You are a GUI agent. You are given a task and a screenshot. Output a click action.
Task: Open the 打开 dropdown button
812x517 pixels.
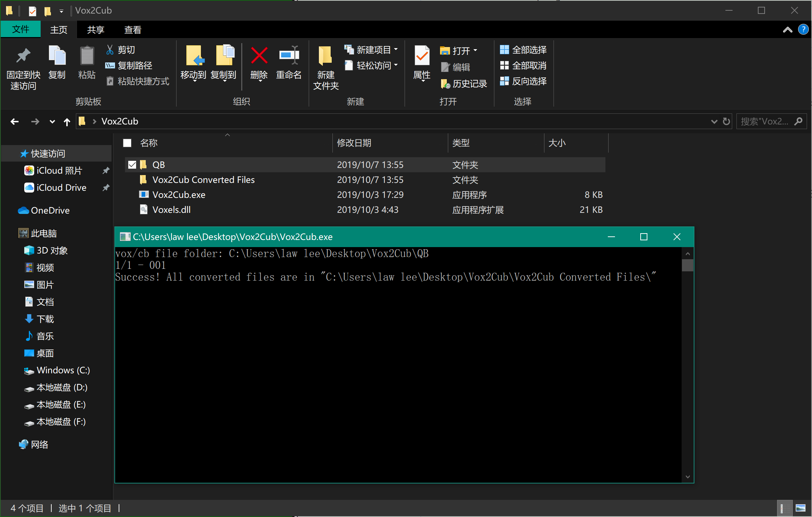point(459,51)
